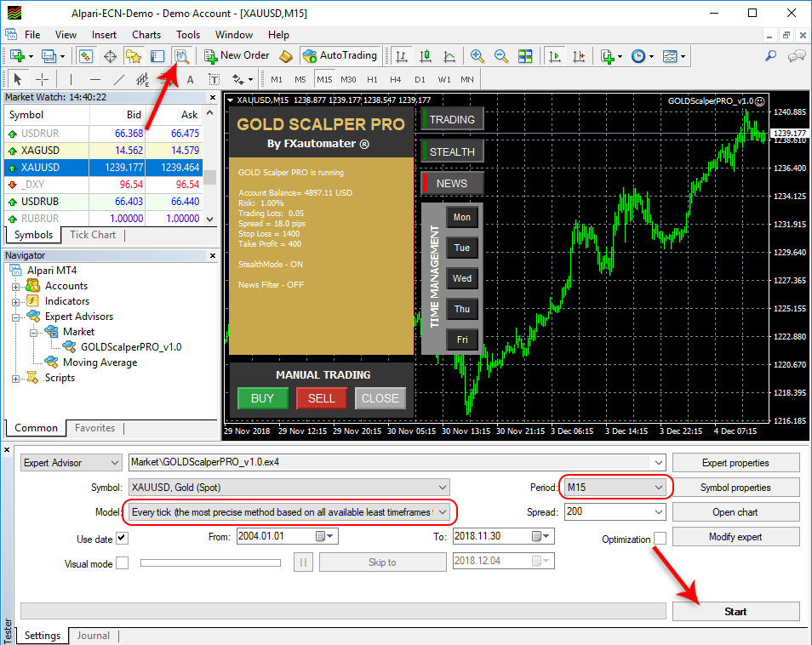Toggle the Market Watch window icon
The image size is (812, 645).
coord(85,56)
